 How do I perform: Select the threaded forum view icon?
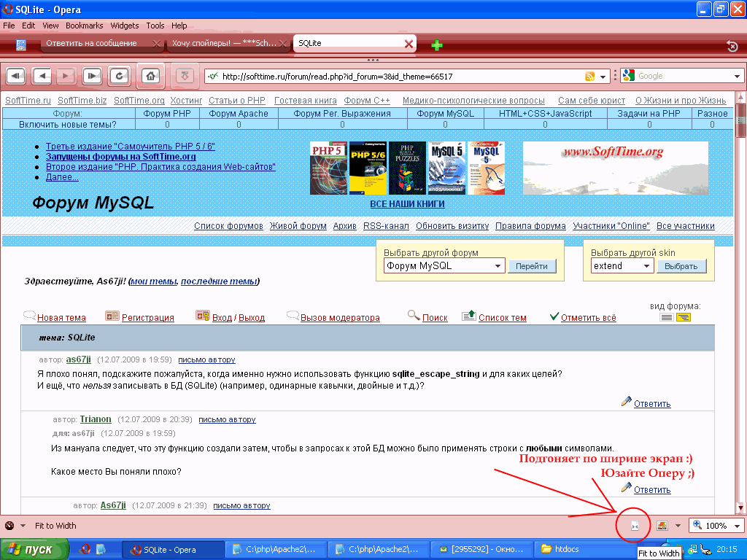tap(684, 318)
